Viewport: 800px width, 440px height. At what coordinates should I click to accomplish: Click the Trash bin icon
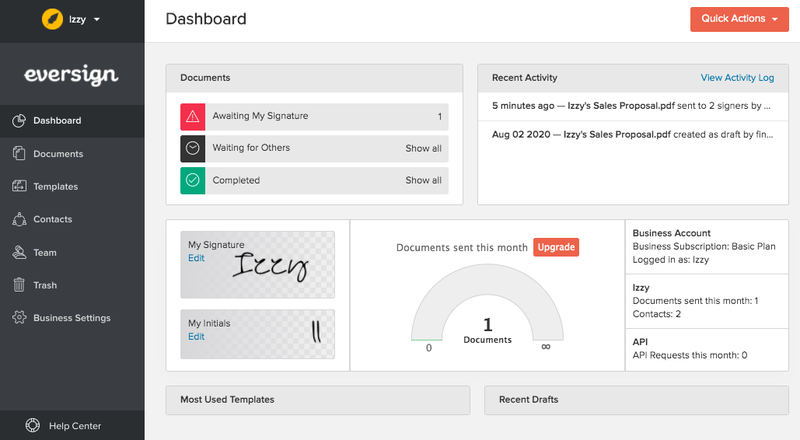(19, 285)
